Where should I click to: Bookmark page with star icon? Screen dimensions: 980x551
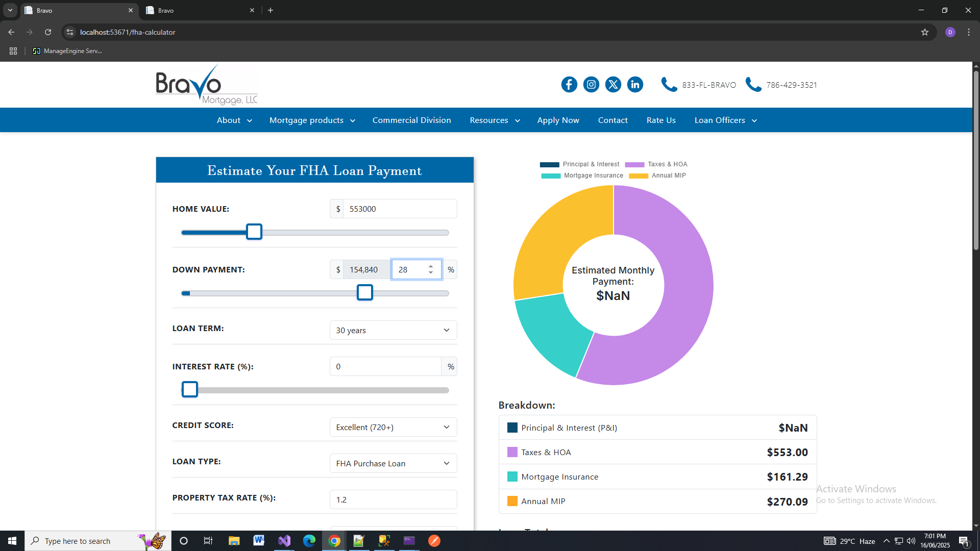coord(924,32)
